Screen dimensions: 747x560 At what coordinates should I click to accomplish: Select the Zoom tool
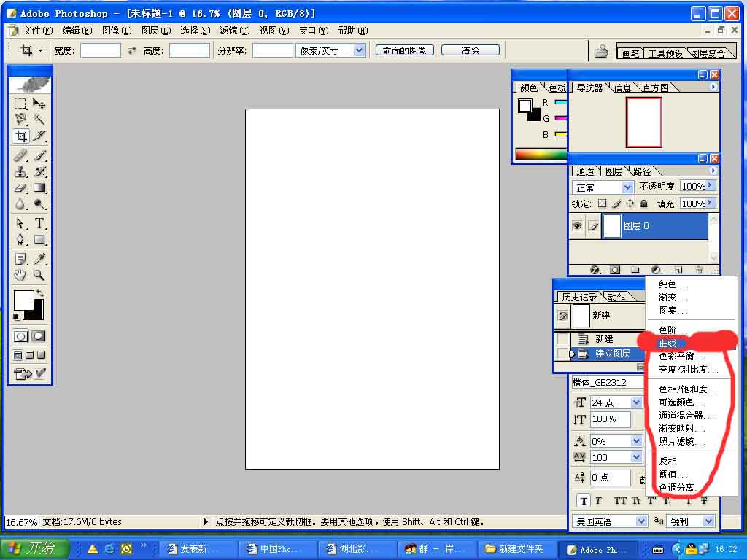click(x=39, y=275)
